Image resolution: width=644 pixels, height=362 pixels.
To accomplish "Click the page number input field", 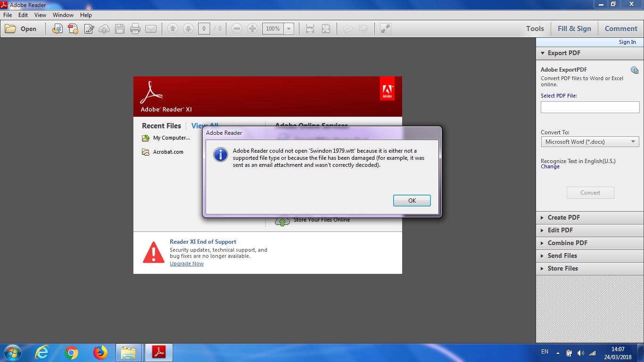I will click(204, 29).
